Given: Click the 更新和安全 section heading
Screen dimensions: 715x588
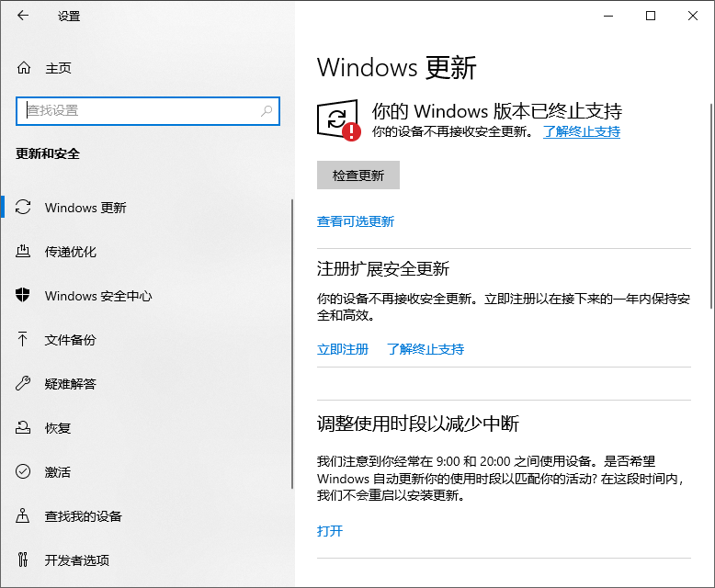Looking at the screenshot, I should pyautogui.click(x=48, y=153).
